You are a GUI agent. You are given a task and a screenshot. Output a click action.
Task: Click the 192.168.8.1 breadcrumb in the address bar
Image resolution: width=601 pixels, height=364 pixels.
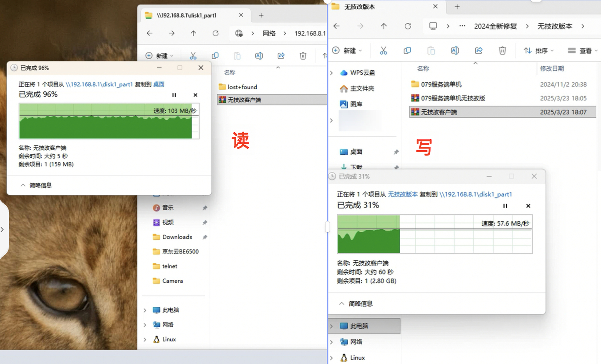tap(310, 33)
